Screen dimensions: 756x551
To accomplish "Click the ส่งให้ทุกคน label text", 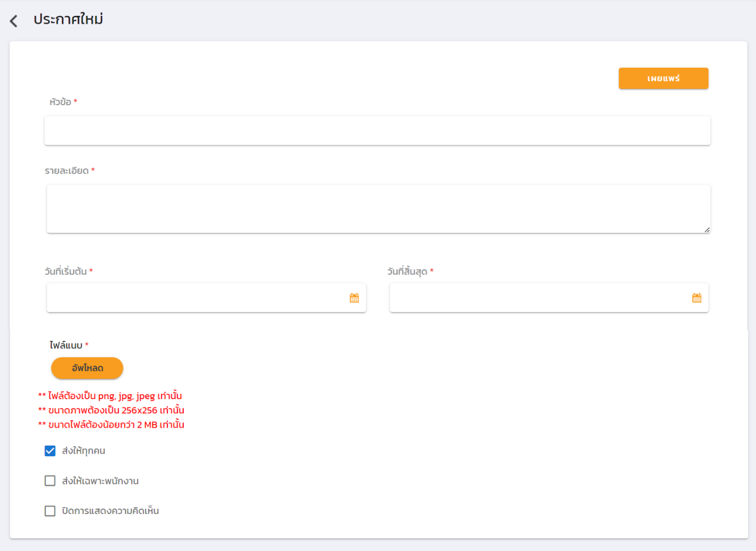I will click(x=84, y=450).
